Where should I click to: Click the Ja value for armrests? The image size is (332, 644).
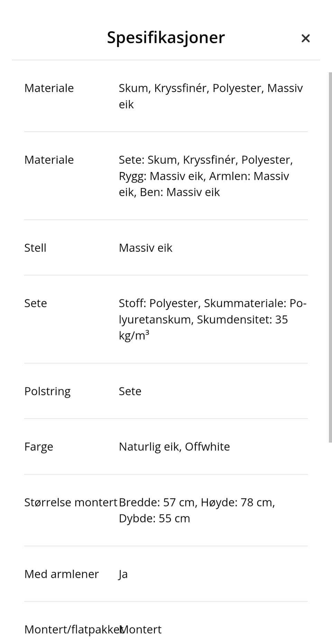(x=122, y=574)
